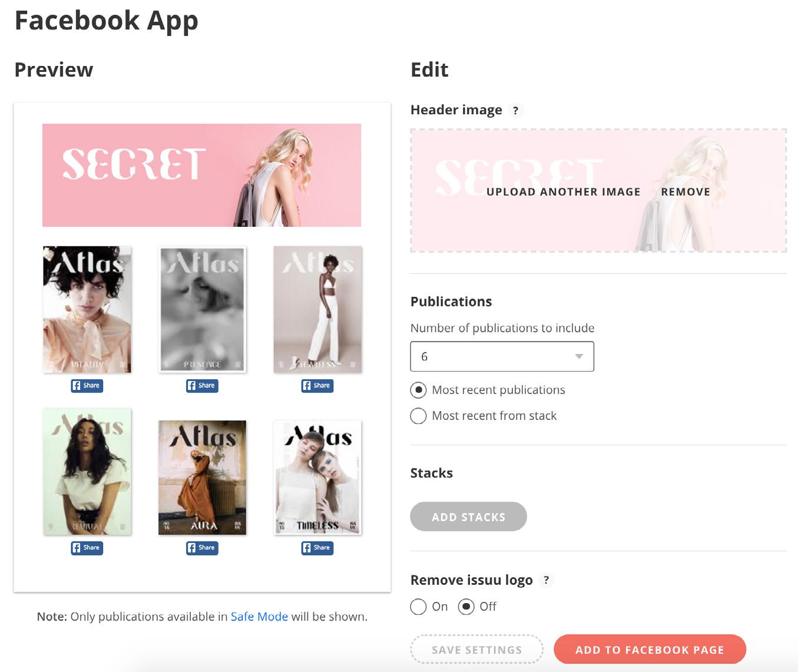Share the Atlas Vitality cover on Facebook
The image size is (798, 672).
click(x=87, y=386)
